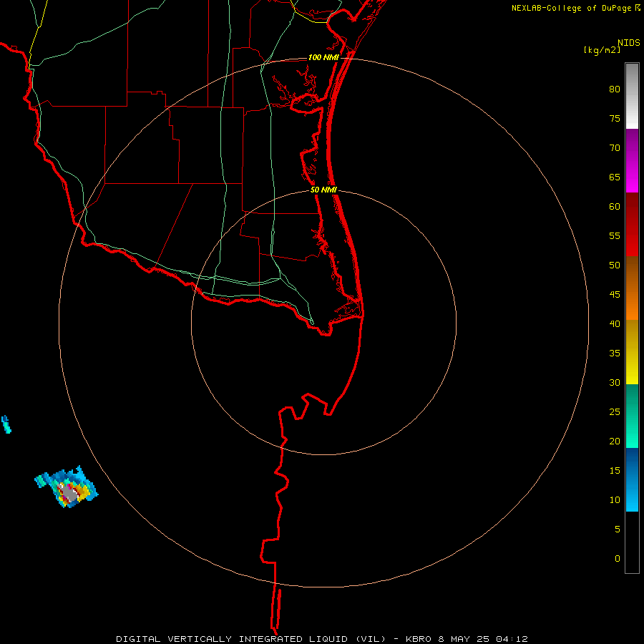Click the kg/m2 units label
Screen dimensions: 644x644
point(602,50)
